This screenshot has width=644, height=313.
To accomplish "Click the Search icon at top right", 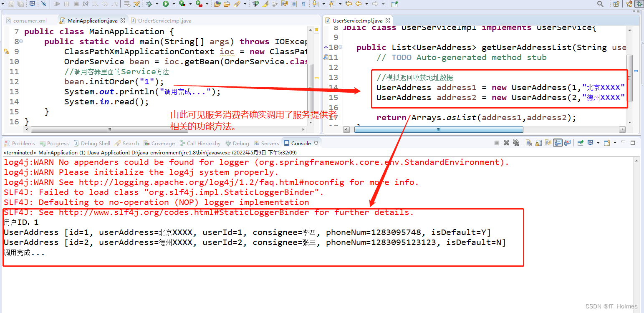I will [x=600, y=4].
